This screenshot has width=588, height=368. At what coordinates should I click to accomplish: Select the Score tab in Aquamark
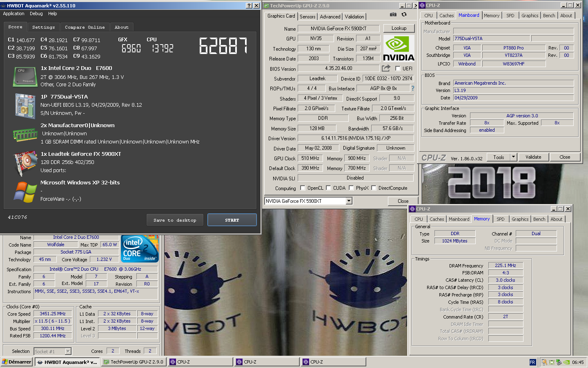(16, 27)
